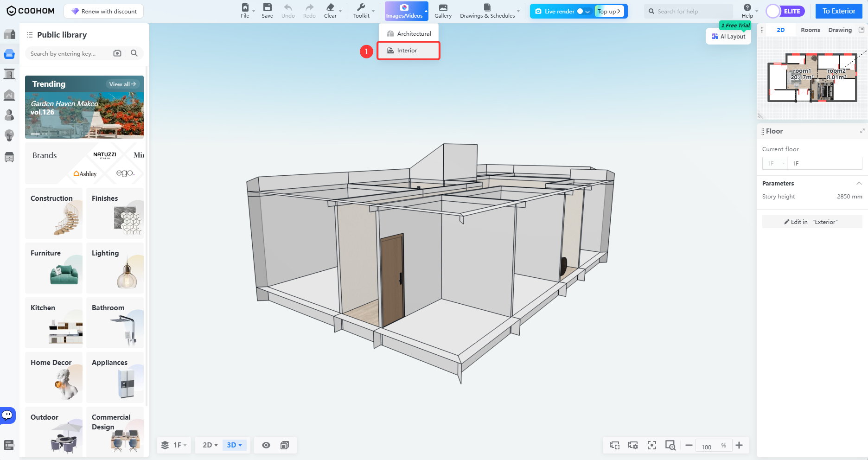Open the 1F floor selector dropdown
The height and width of the screenshot is (460, 868).
pos(174,445)
